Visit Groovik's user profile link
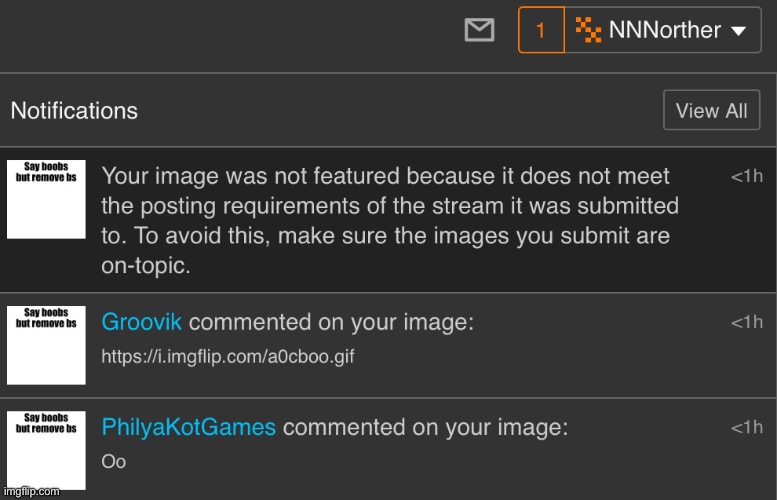Screen dimensions: 777x500 coord(142,322)
